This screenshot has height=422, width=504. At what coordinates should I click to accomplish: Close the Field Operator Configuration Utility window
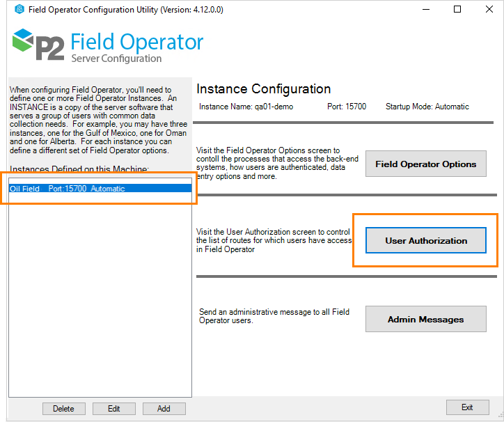(x=489, y=9)
